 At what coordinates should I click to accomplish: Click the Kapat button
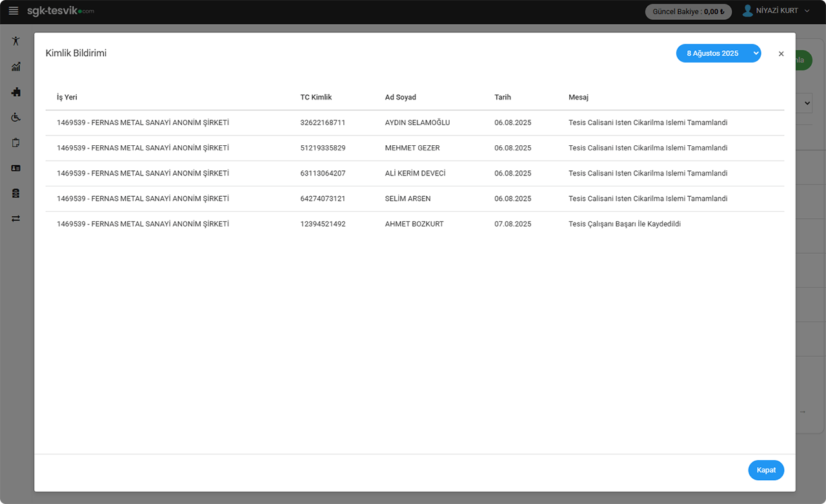[x=766, y=470]
